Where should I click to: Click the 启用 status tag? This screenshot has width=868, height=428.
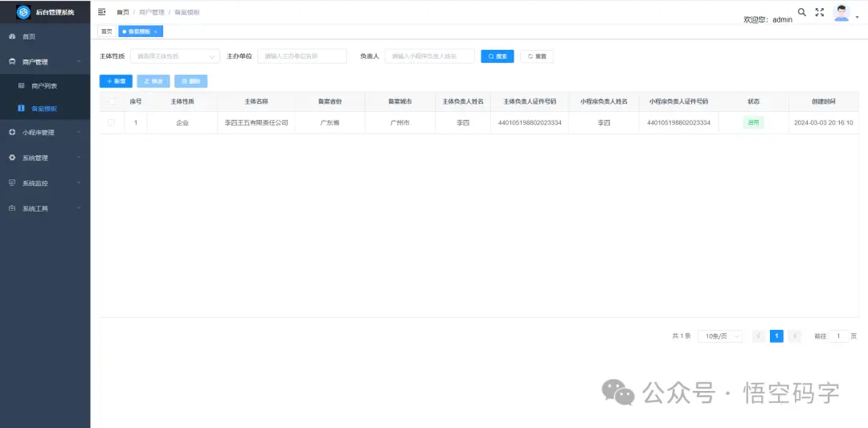(x=753, y=123)
